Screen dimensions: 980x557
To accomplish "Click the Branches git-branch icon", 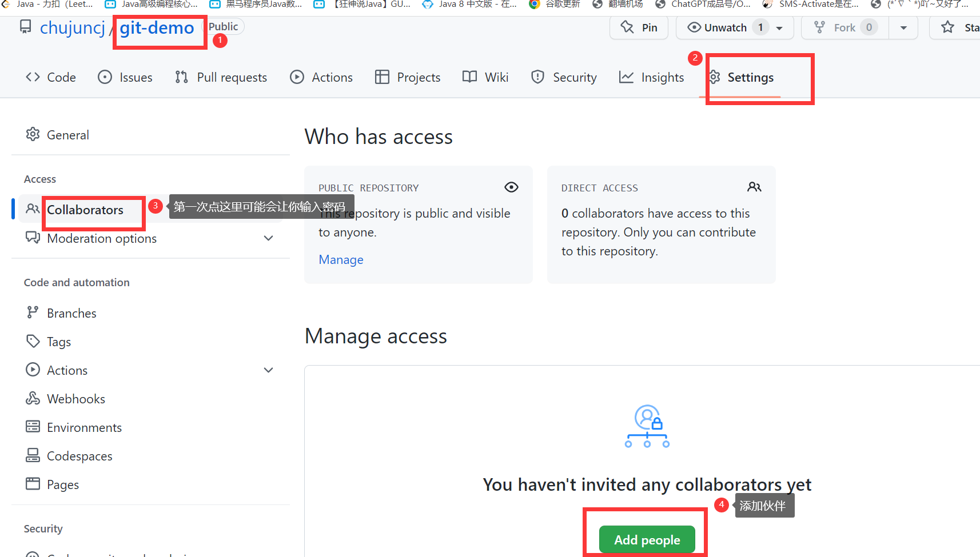I will 33,312.
